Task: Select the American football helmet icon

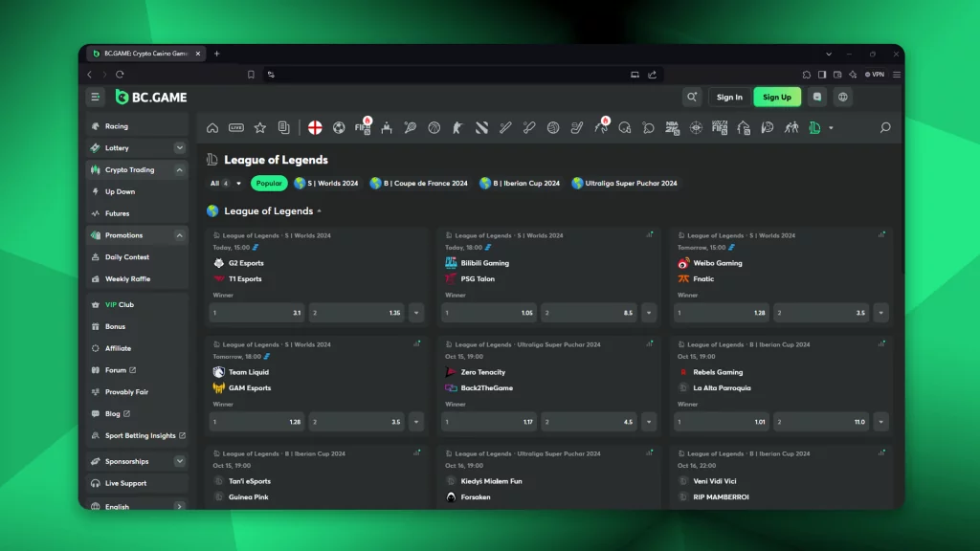Action: click(x=624, y=128)
